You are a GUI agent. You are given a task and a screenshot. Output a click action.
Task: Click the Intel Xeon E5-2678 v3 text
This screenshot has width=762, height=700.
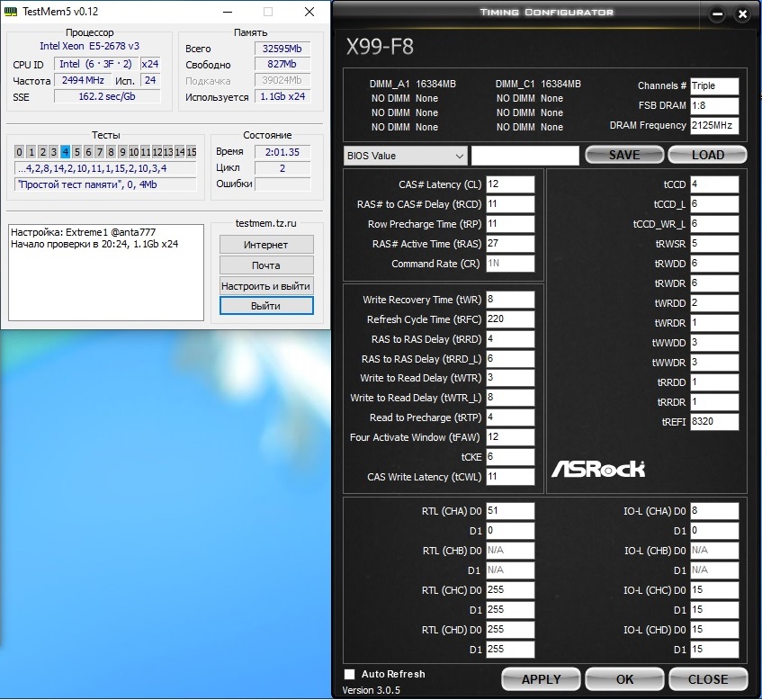click(x=89, y=46)
